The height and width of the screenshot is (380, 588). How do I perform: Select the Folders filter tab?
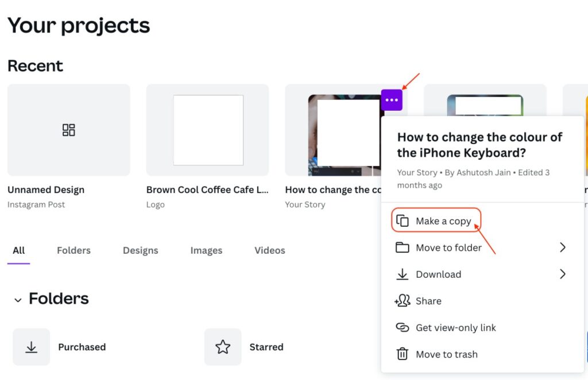pyautogui.click(x=73, y=250)
